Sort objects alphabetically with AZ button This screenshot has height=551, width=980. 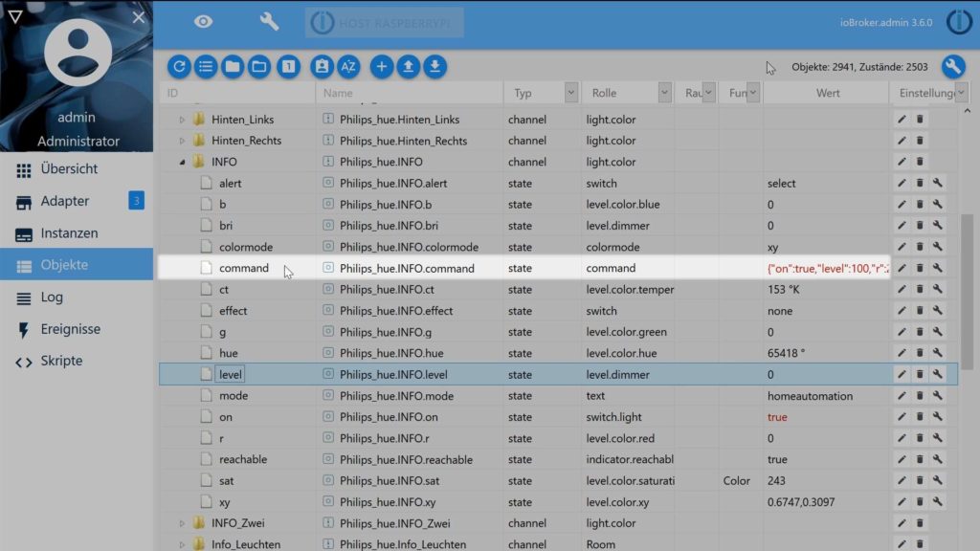[348, 67]
